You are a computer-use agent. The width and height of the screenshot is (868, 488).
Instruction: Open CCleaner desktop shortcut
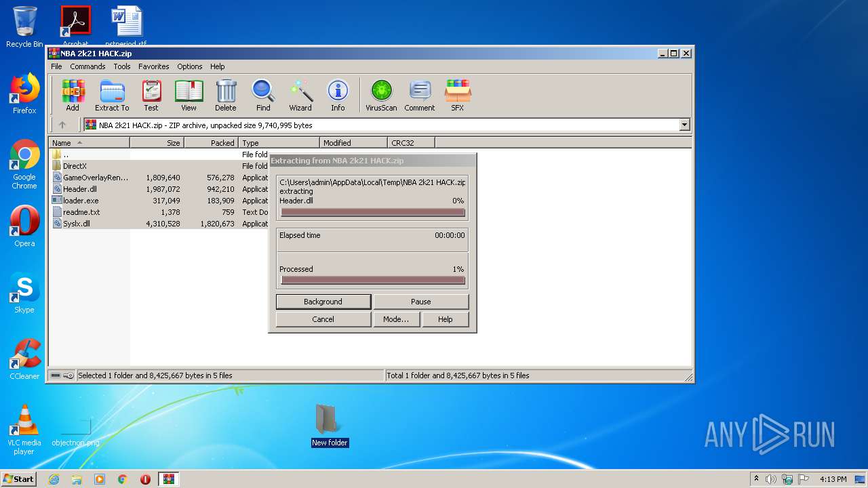pyautogui.click(x=24, y=359)
